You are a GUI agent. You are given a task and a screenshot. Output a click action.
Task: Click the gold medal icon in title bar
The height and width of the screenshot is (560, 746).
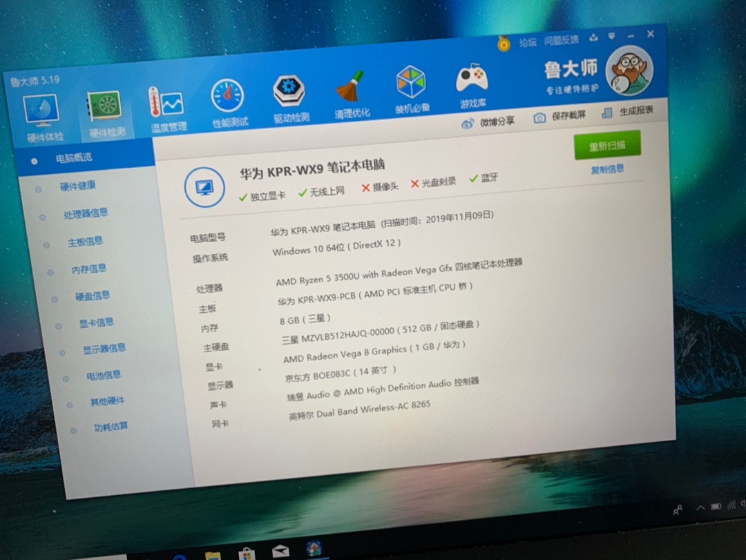504,44
